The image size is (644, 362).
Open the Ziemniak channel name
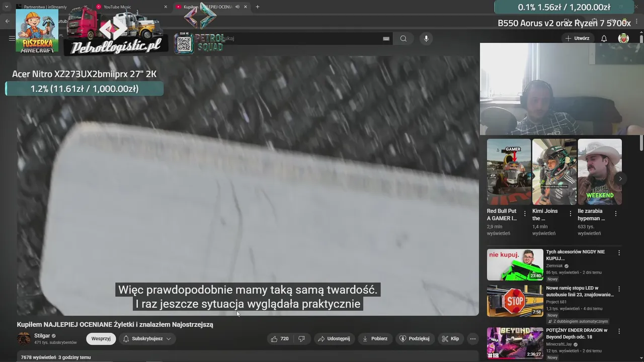[x=554, y=266]
